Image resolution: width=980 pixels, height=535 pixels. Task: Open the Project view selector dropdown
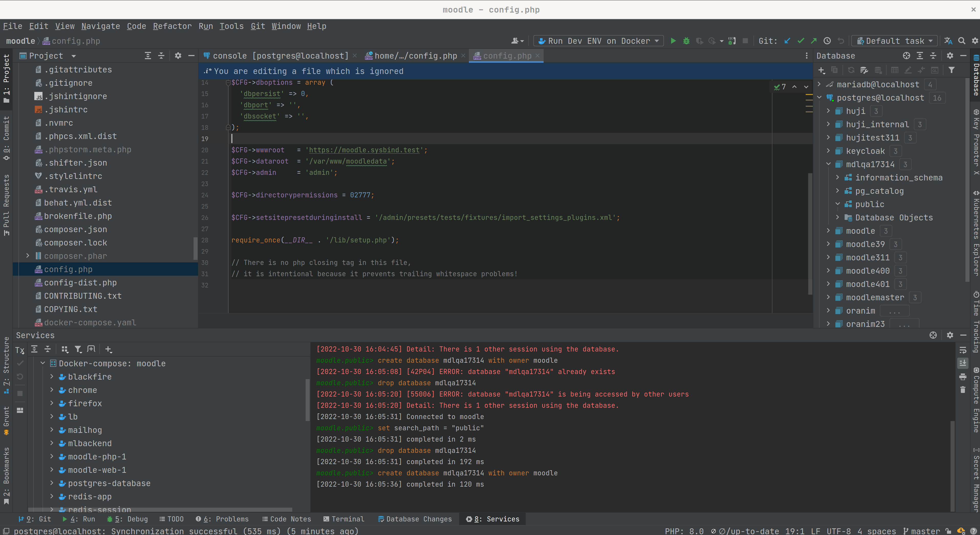(x=73, y=56)
